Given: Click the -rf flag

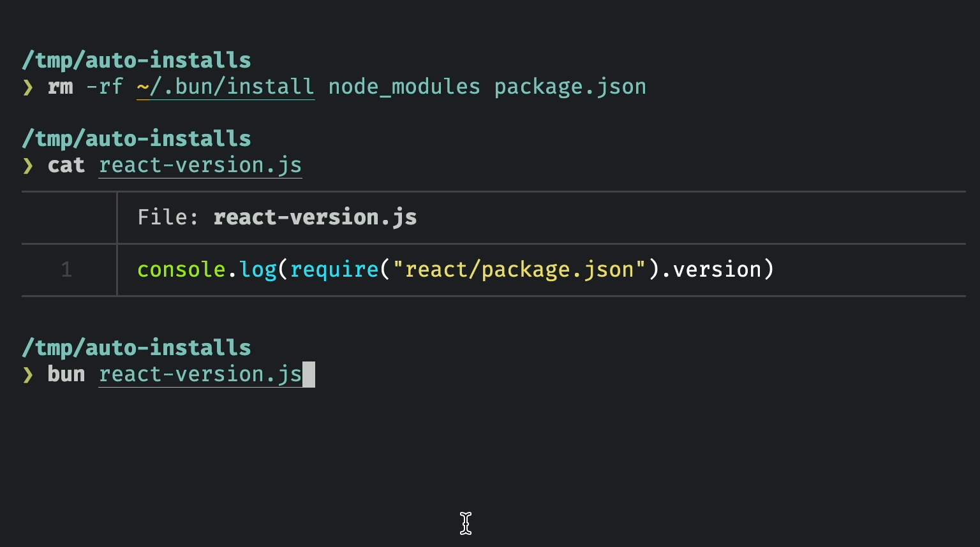Looking at the screenshot, I should (105, 87).
